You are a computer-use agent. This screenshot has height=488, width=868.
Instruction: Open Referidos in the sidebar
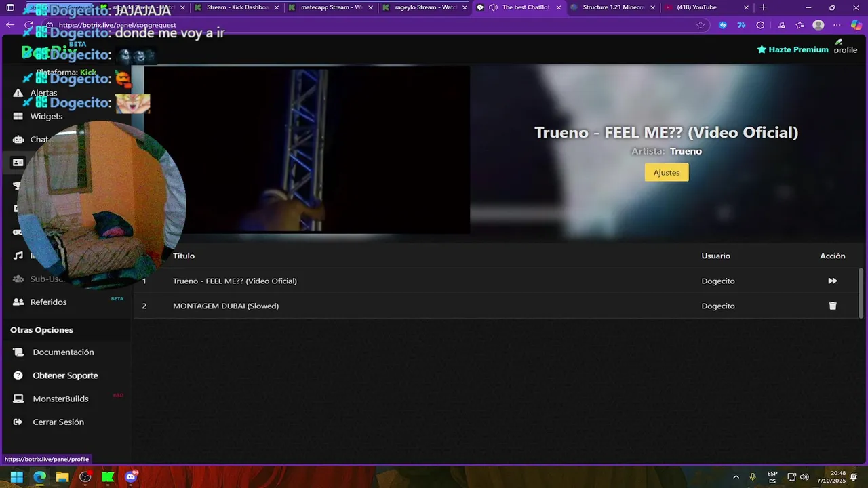tap(48, 302)
